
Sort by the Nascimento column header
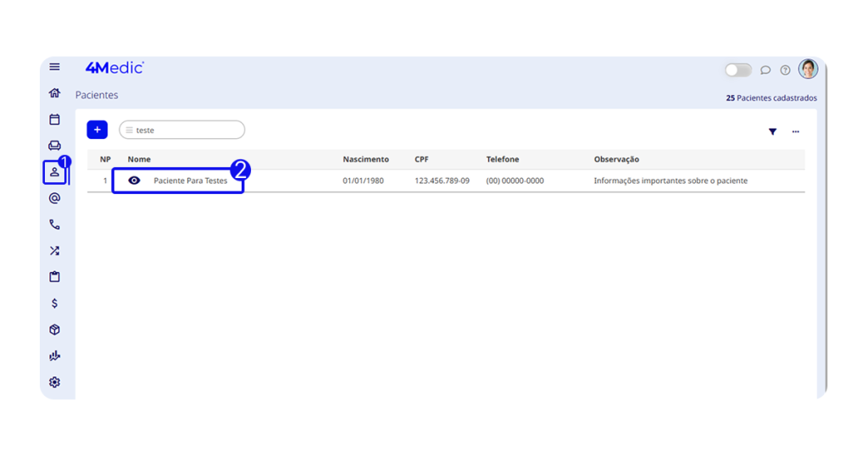tap(365, 159)
